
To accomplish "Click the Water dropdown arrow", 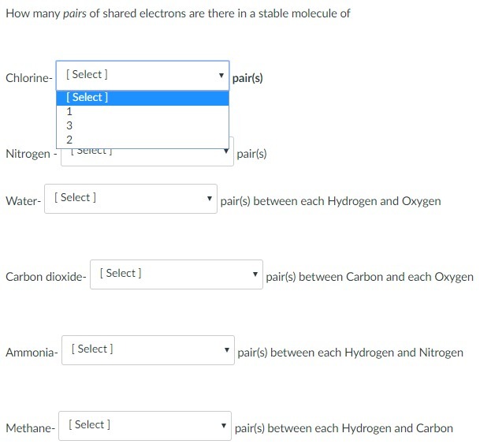I will coord(210,199).
